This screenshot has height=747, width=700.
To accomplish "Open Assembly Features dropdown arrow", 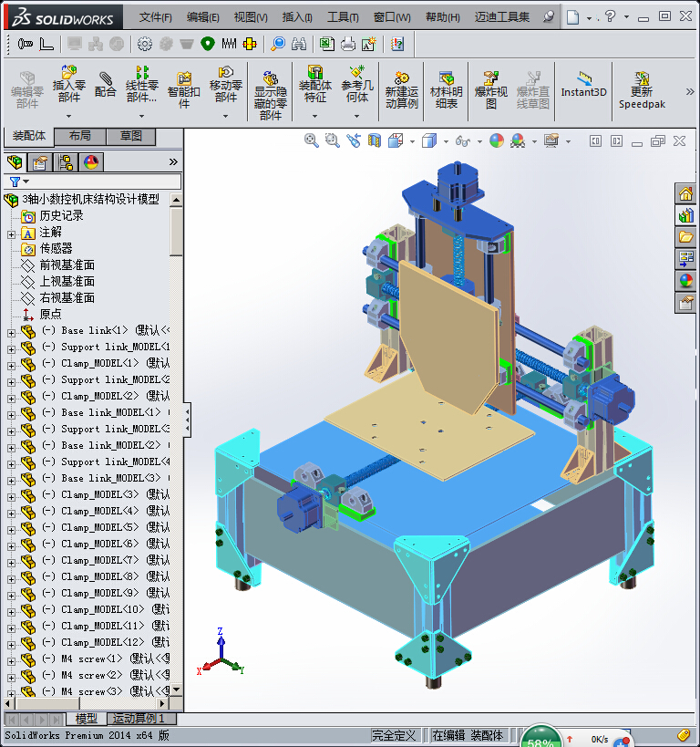I will 314,116.
